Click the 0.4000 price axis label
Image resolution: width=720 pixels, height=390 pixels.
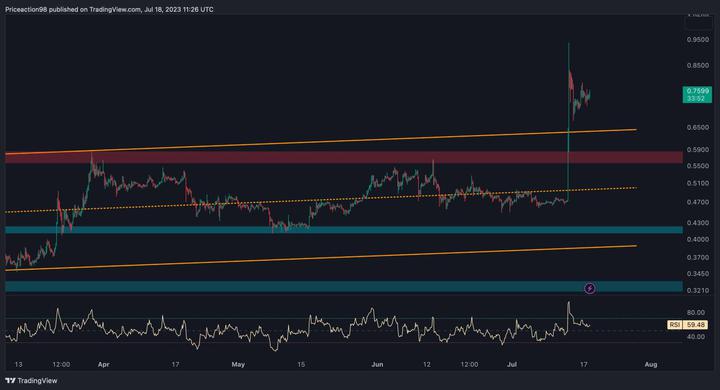(x=698, y=239)
